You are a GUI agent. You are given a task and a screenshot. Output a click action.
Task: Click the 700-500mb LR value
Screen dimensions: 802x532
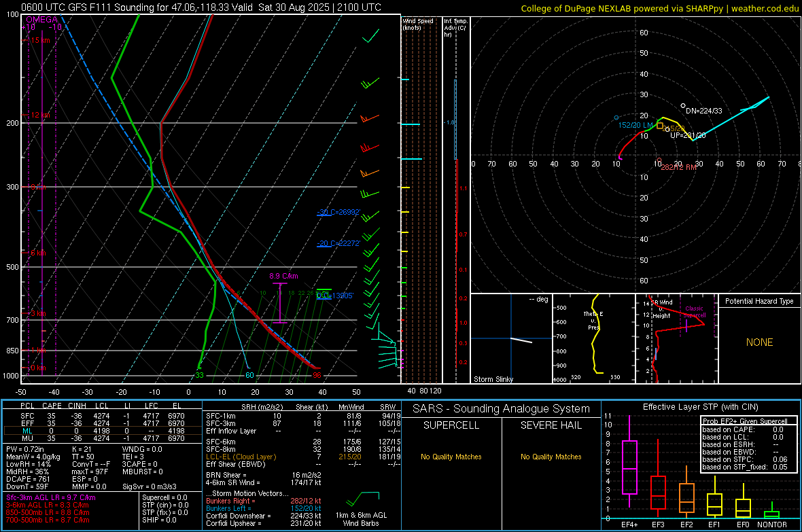point(48,520)
